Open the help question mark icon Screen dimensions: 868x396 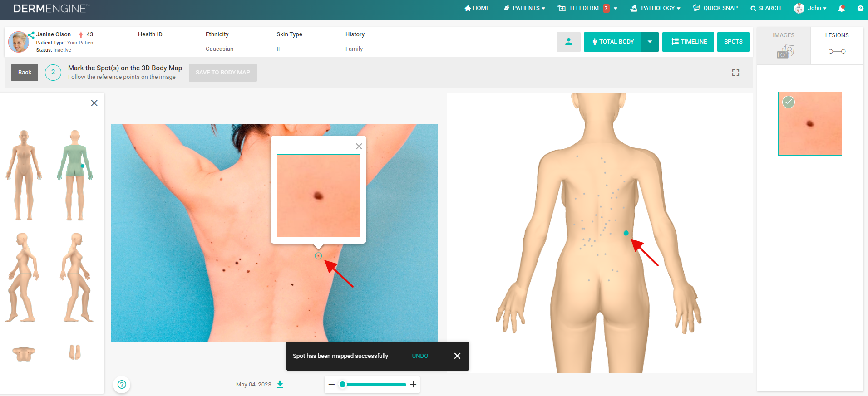point(122,385)
